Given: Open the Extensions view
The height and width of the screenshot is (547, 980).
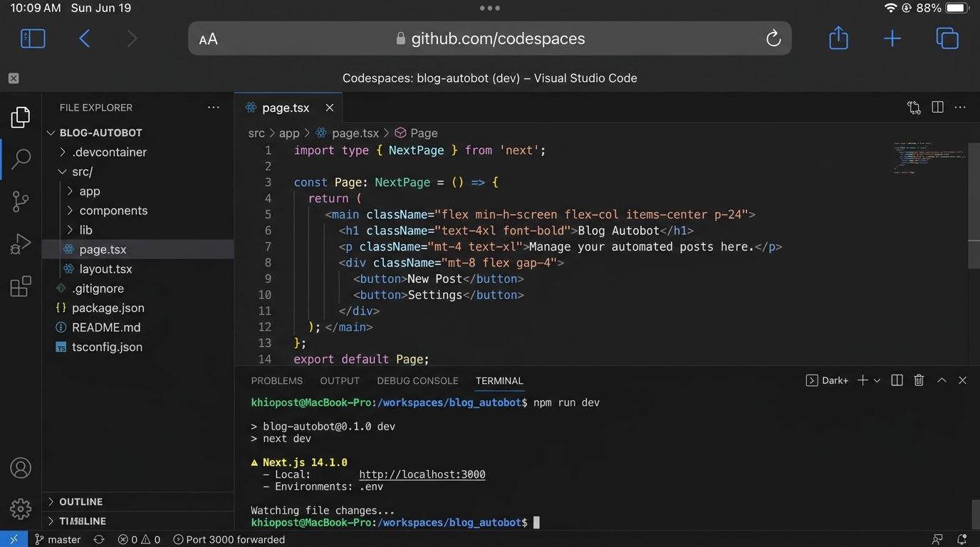Looking at the screenshot, I should (19, 286).
